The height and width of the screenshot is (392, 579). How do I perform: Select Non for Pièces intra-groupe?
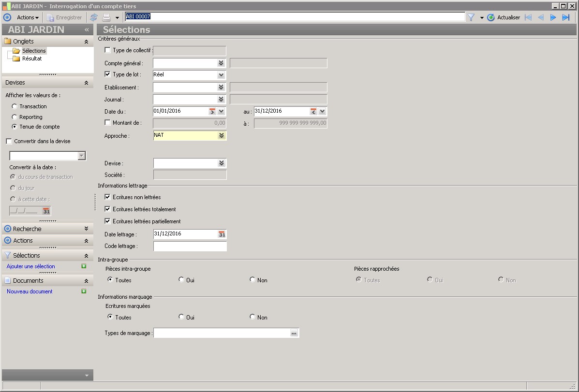coord(252,280)
